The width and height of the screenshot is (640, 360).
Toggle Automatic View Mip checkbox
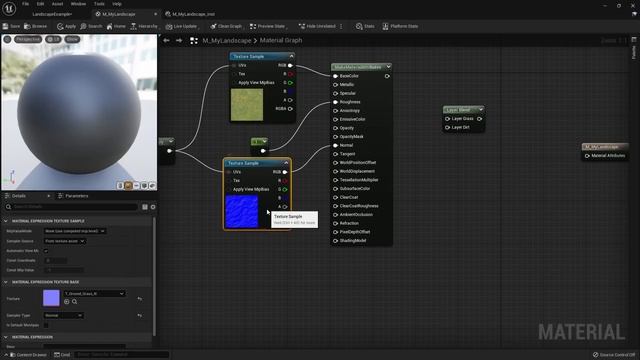coord(46,251)
